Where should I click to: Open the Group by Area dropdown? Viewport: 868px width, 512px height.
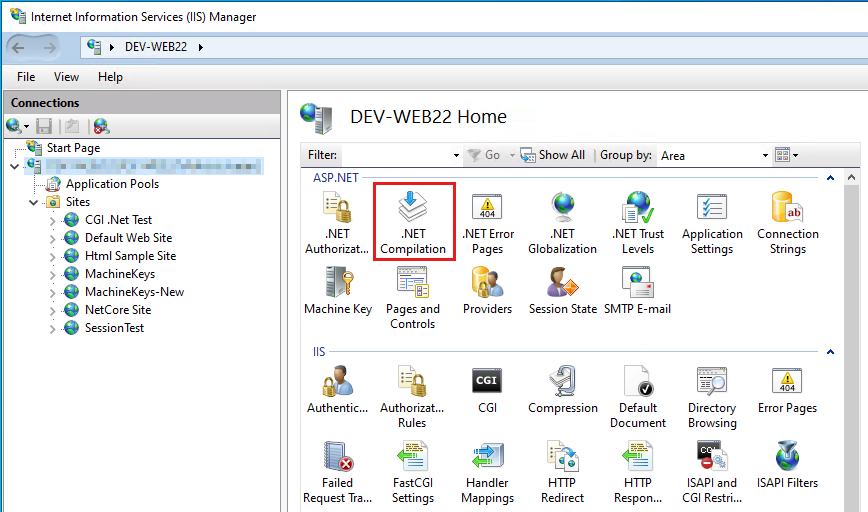(765, 155)
